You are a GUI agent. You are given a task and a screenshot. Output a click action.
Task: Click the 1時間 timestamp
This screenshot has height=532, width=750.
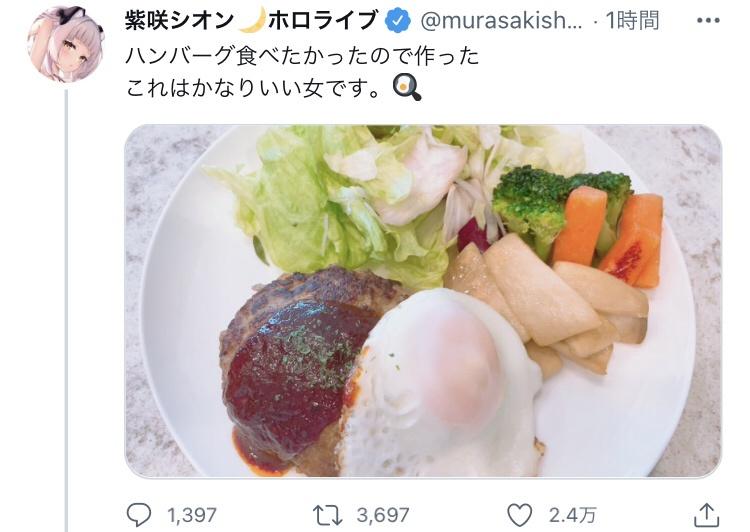click(x=632, y=21)
